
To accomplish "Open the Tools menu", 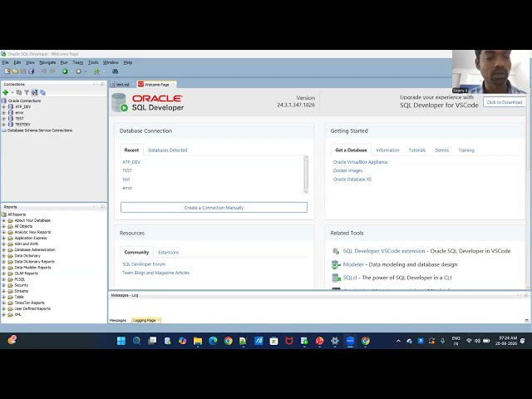I will pyautogui.click(x=93, y=62).
